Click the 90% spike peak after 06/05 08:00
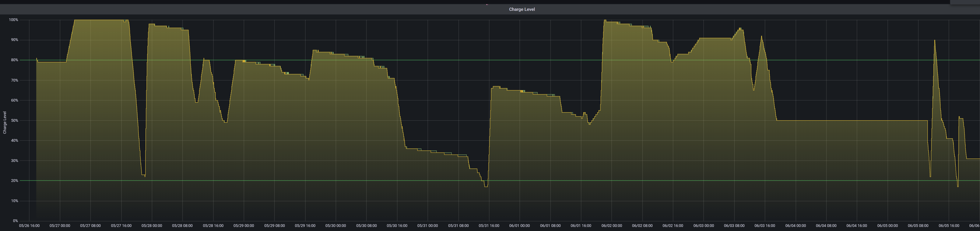The image size is (980, 231). 935,40
